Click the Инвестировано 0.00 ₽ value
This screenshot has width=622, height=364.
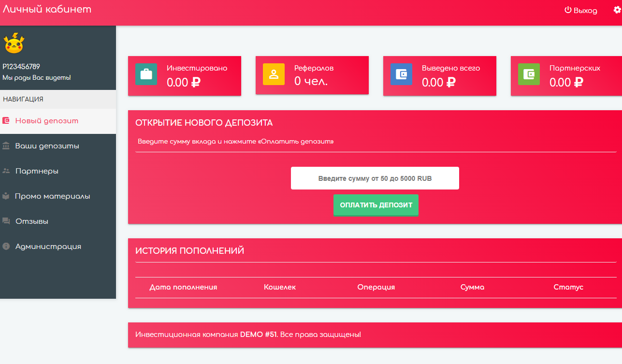(184, 82)
